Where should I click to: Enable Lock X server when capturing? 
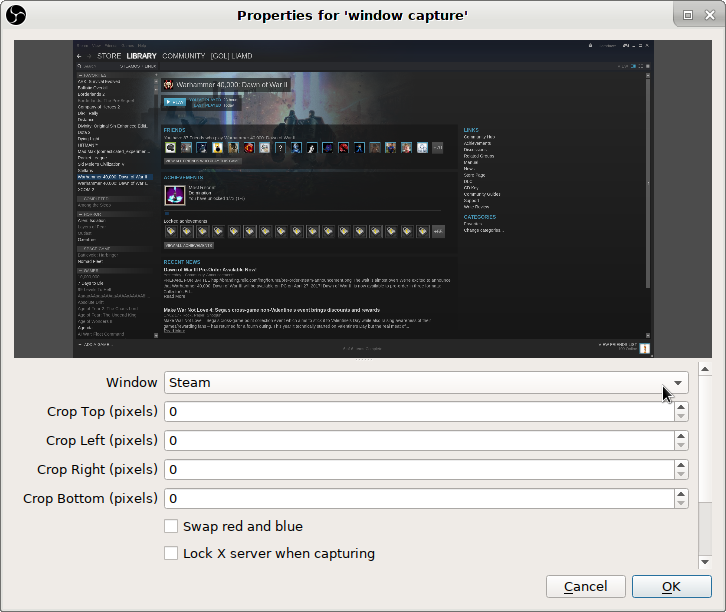point(171,553)
